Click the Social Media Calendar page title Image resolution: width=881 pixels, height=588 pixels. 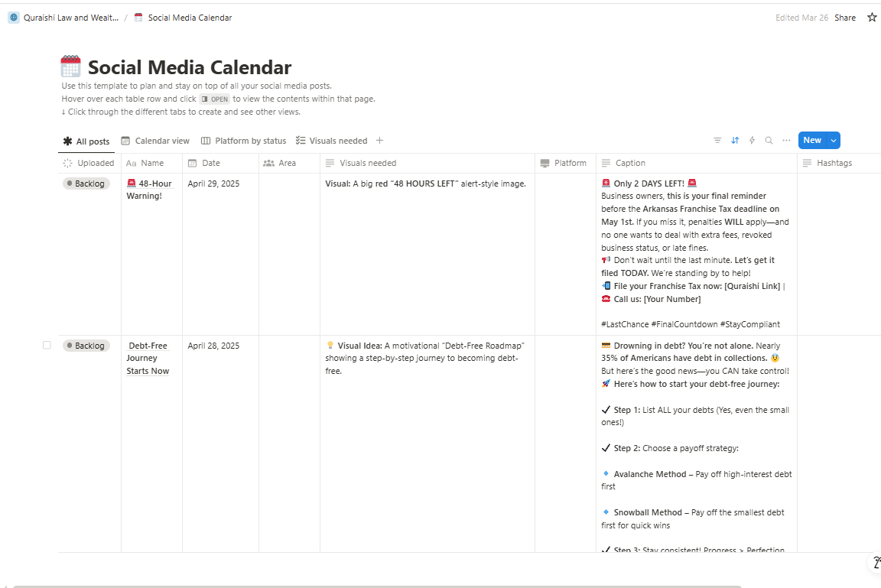190,67
